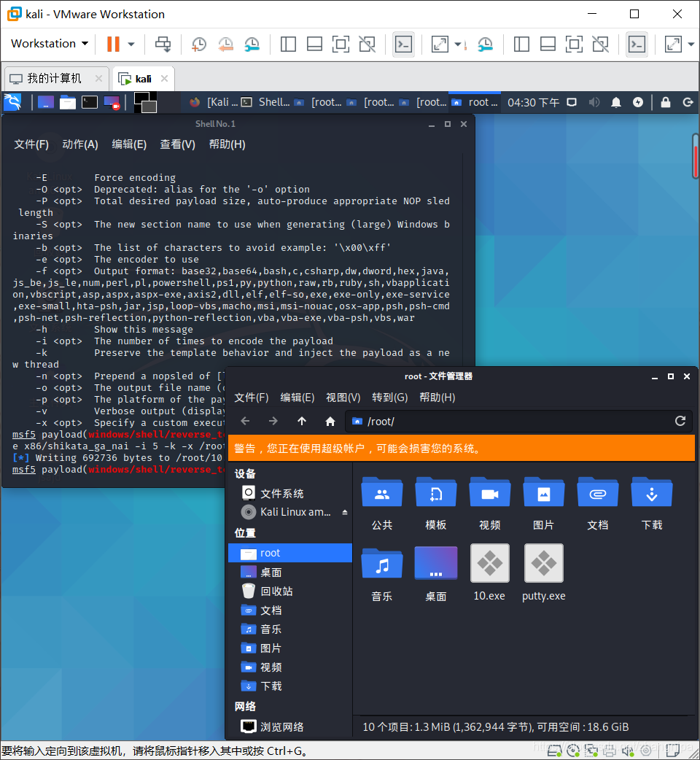Click the 04:30 下午 clock in Kali panel
Viewport: 700px width, 760px height.
(533, 102)
